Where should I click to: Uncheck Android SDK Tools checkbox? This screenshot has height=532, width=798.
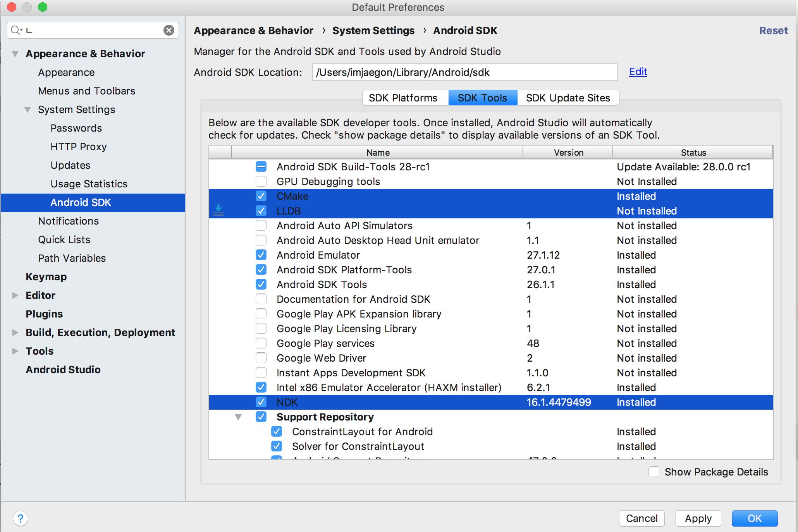click(x=261, y=284)
